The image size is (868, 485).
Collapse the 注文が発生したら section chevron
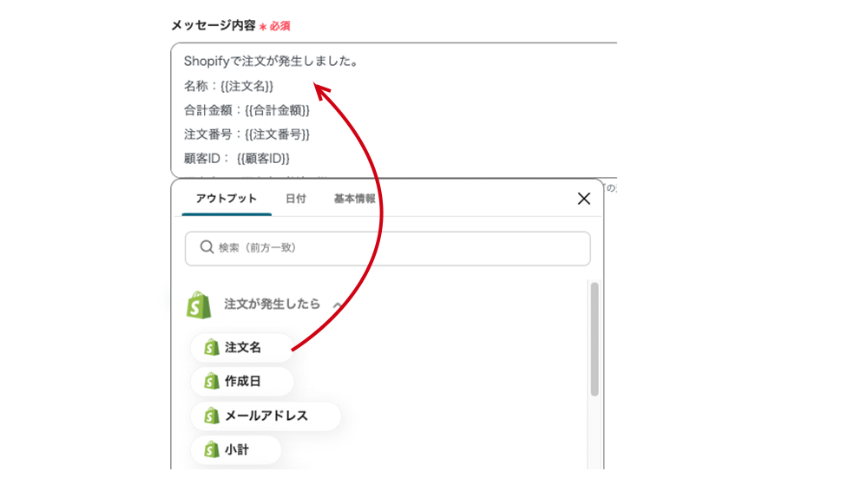[x=337, y=305]
